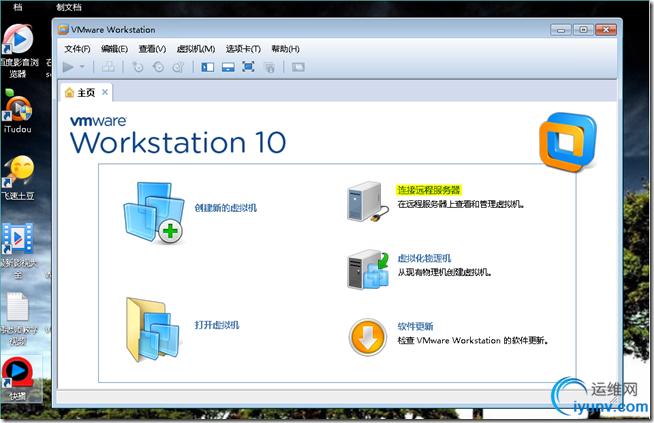Viewport: 654px width, 423px height.
Task: Toggle the thumbnail bar view icon
Action: (x=228, y=67)
